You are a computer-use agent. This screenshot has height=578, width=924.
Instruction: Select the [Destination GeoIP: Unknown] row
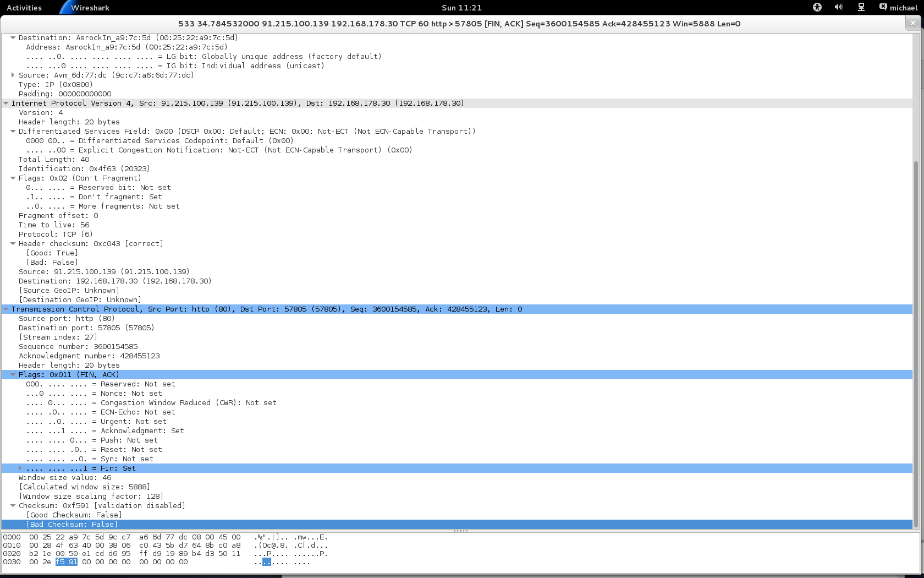click(457, 300)
